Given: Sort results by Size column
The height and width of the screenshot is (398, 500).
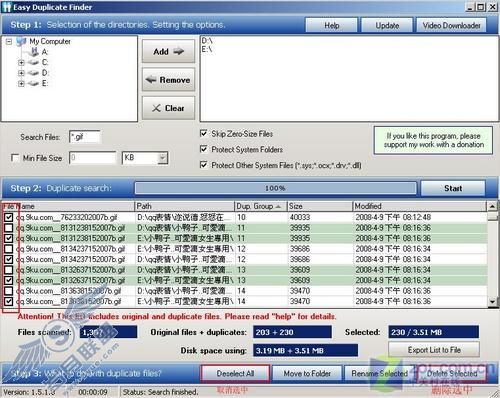Looking at the screenshot, I should click(319, 206).
